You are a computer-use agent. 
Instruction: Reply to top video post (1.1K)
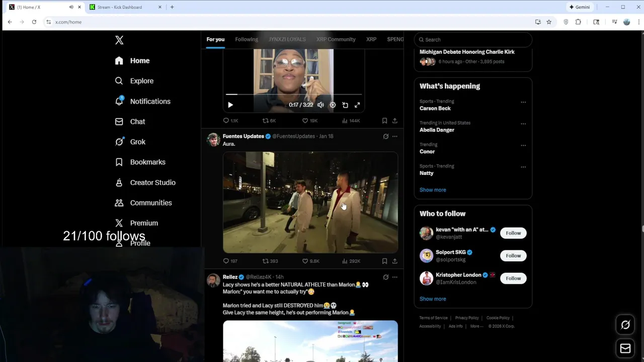click(x=230, y=121)
